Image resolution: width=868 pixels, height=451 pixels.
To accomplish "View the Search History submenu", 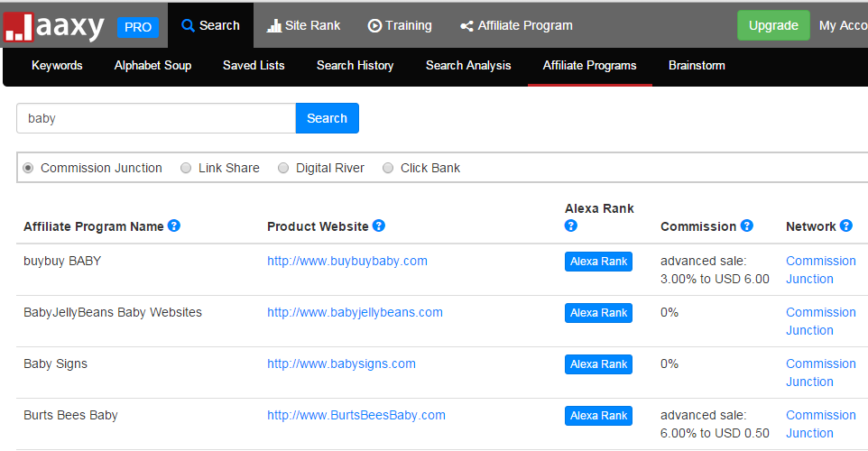I will (355, 65).
